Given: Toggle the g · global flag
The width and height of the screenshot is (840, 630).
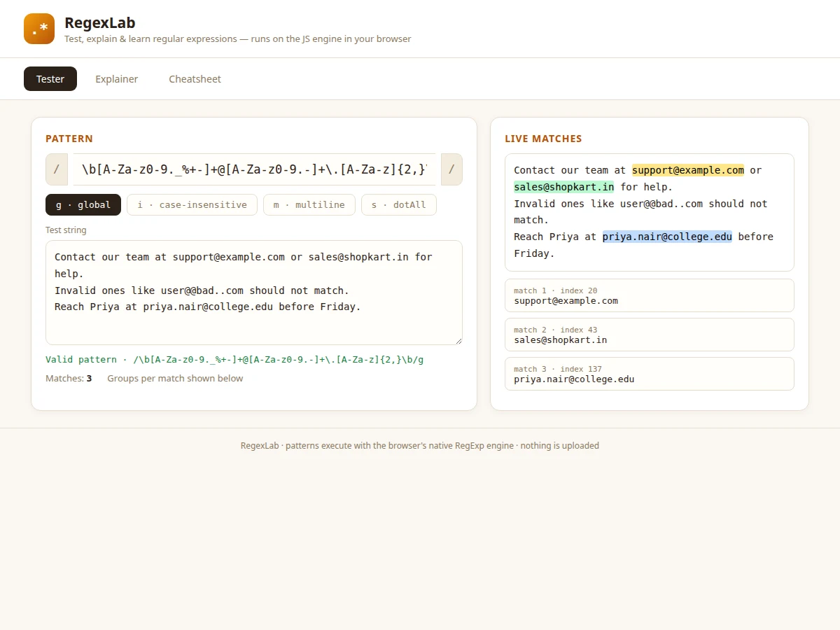Looking at the screenshot, I should coord(83,204).
